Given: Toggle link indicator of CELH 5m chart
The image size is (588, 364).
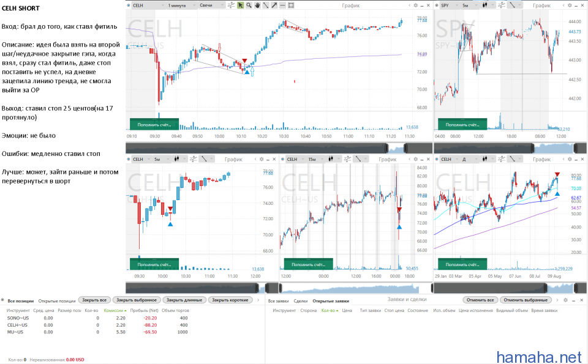Looking at the screenshot, I should [129, 159].
